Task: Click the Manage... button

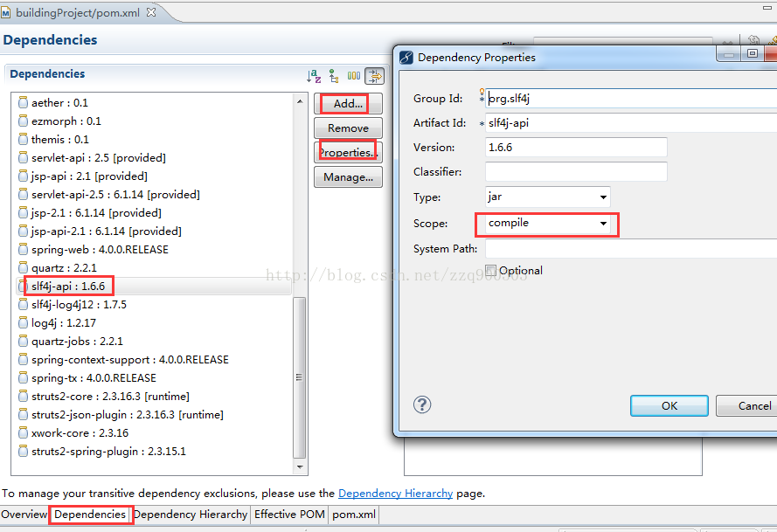Action: point(348,176)
